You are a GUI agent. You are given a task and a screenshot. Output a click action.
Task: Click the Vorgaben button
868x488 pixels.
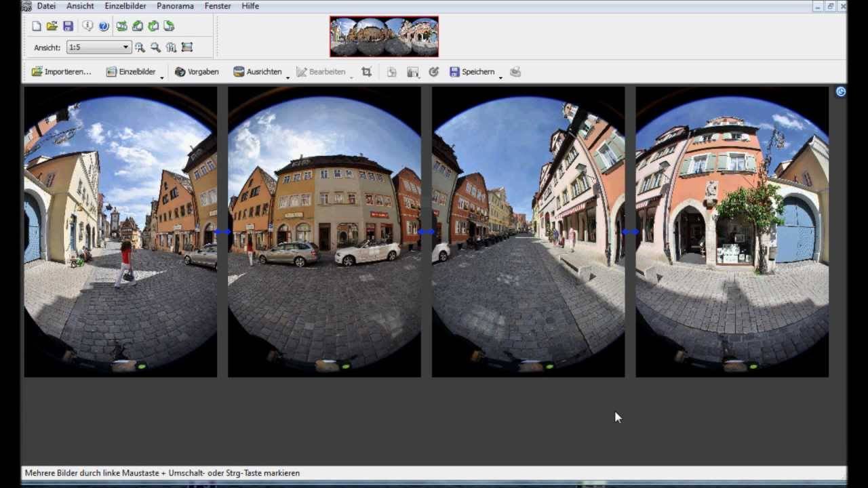(197, 72)
